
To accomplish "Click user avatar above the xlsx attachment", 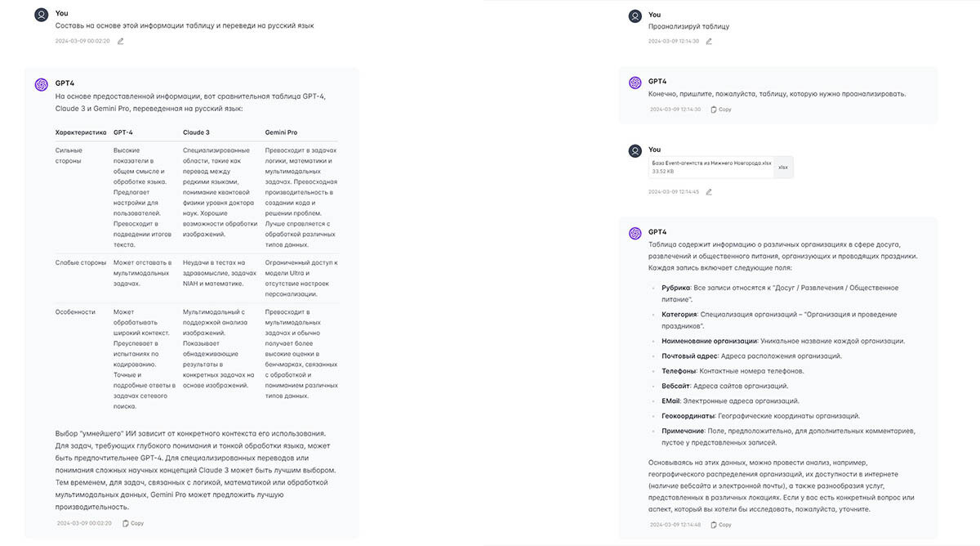I will 635,150.
